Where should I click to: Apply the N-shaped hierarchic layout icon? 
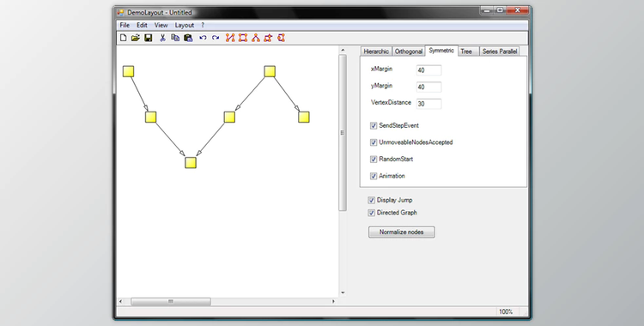(230, 38)
